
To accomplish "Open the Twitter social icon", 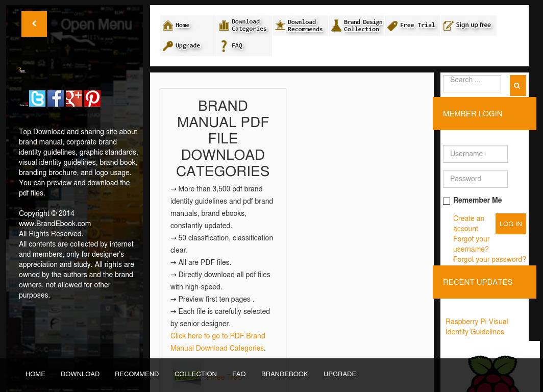I will coord(37,99).
